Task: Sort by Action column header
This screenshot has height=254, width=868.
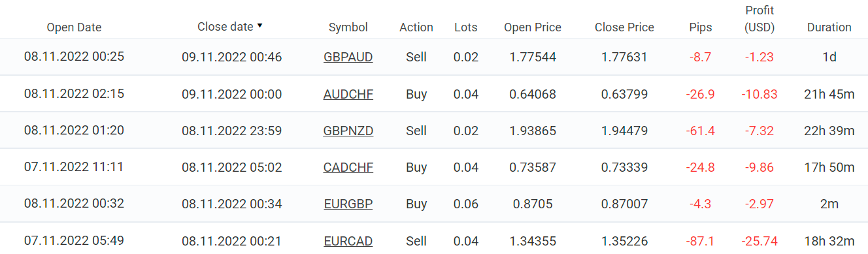Action: tap(416, 27)
